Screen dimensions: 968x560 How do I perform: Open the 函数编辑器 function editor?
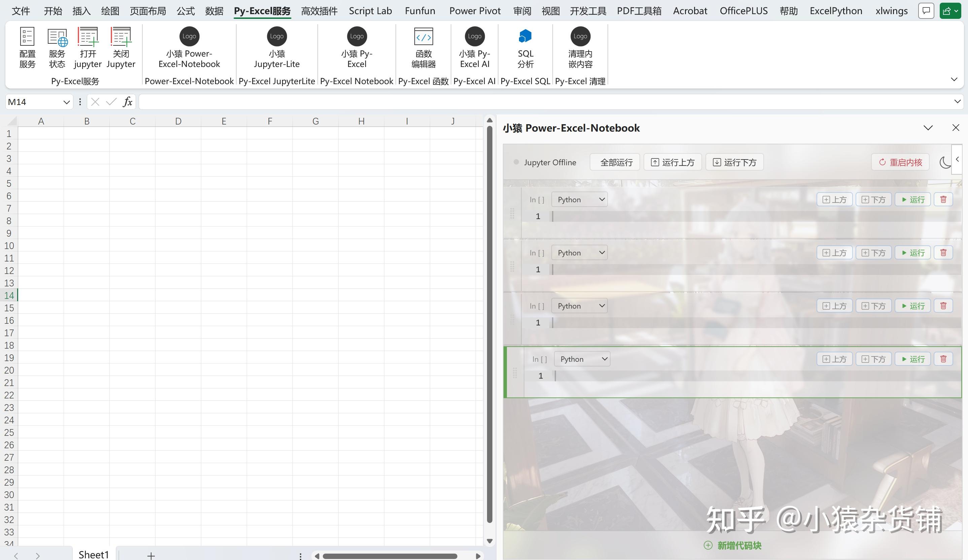(x=423, y=47)
